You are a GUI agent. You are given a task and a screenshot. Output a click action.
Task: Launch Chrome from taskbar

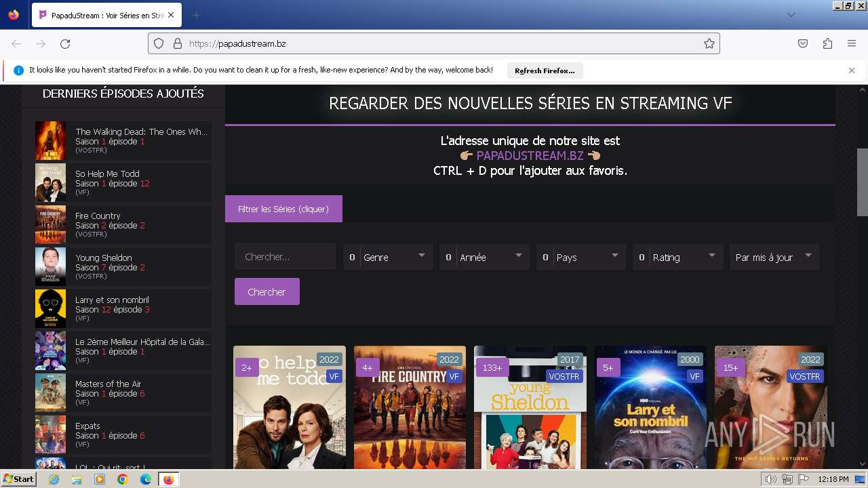click(122, 479)
